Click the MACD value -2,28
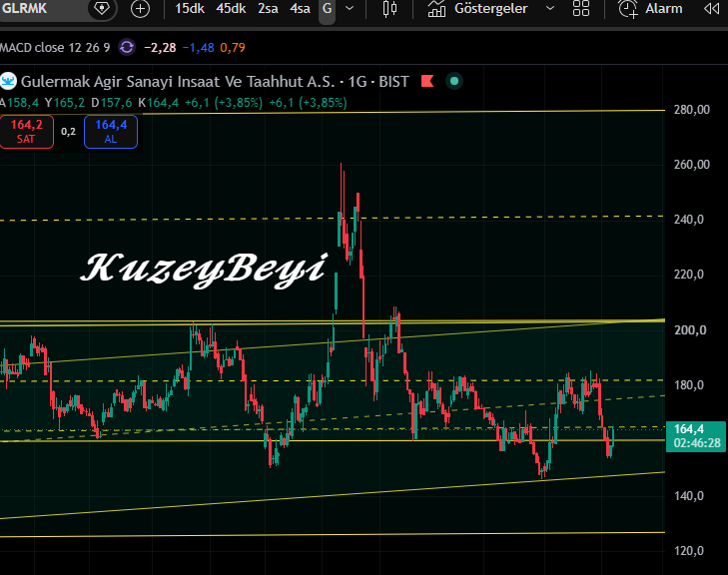This screenshot has height=575, width=728. click(160, 48)
